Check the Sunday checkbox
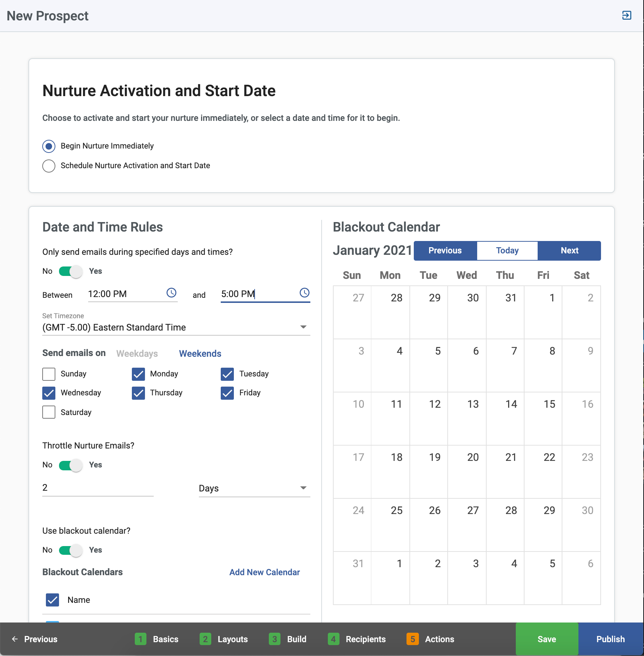644x656 pixels. click(49, 374)
